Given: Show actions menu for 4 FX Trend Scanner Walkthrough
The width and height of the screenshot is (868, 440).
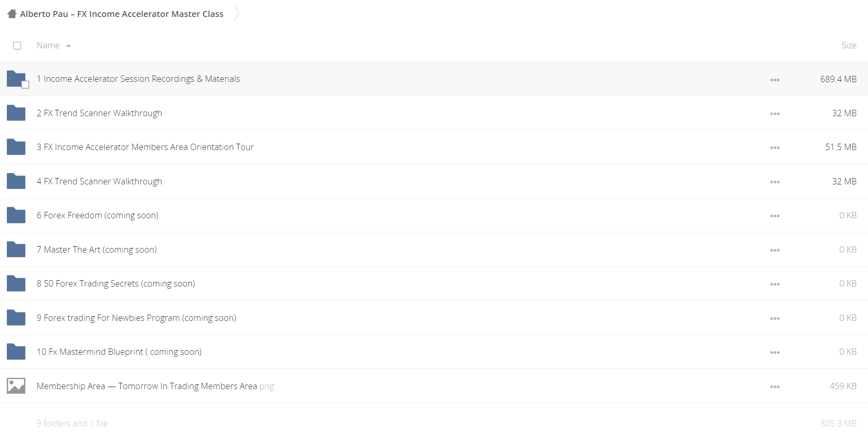Looking at the screenshot, I should click(775, 182).
